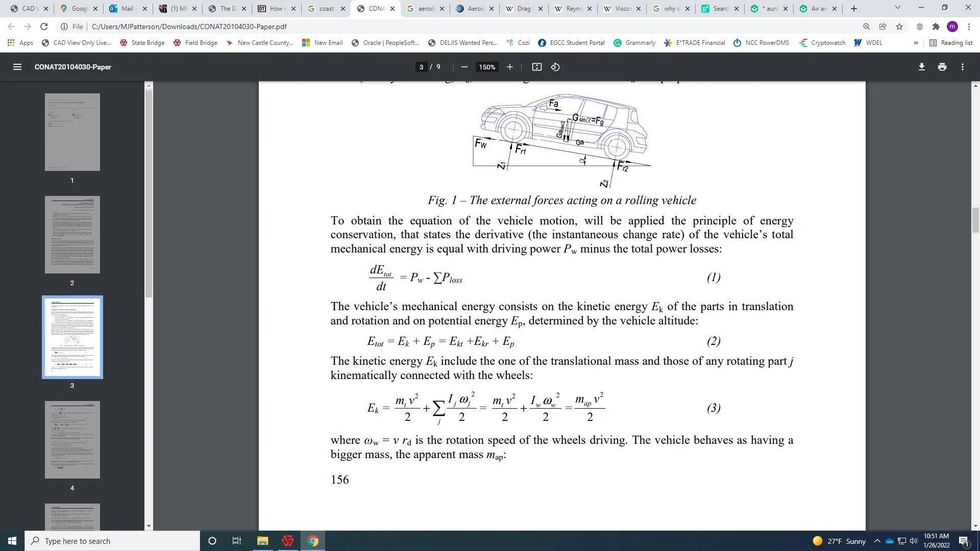Open EGCC Student Portal bookmark
This screenshot has width=980, height=551.
click(x=572, y=43)
